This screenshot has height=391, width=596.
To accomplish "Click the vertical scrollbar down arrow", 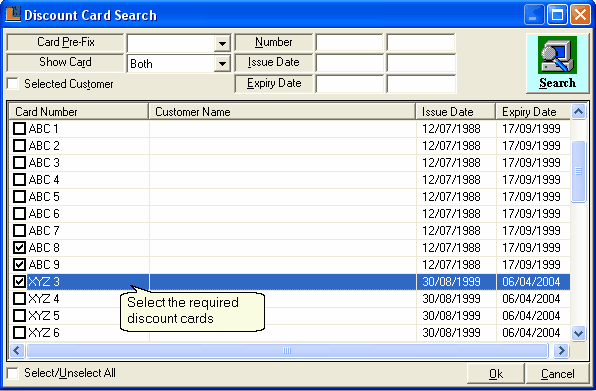I will click(579, 334).
